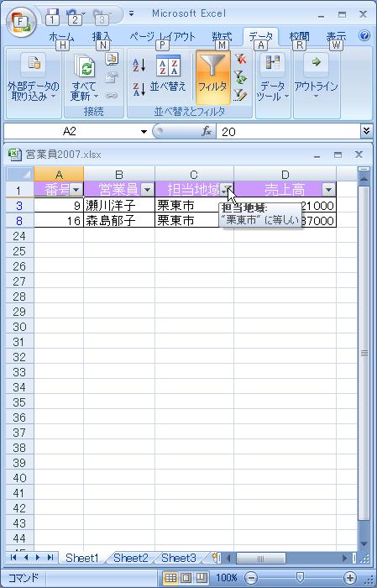Switch to Normal view in status bar
Viewport: 377px width, 588px height.
coord(171,578)
